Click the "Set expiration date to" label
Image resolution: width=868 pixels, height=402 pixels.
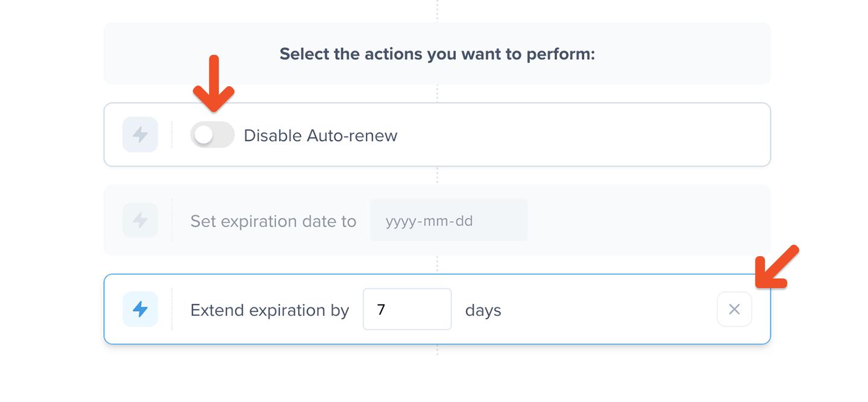point(273,221)
